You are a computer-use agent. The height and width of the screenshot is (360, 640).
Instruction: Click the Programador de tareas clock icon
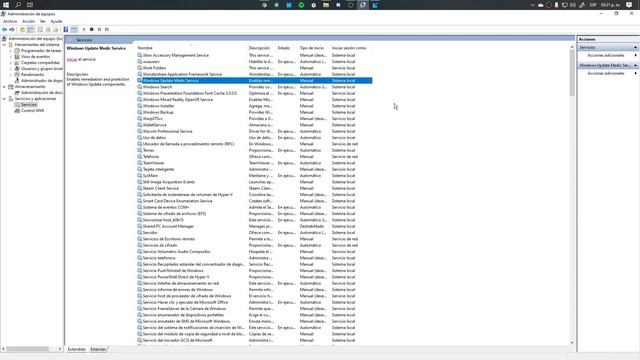click(17, 51)
